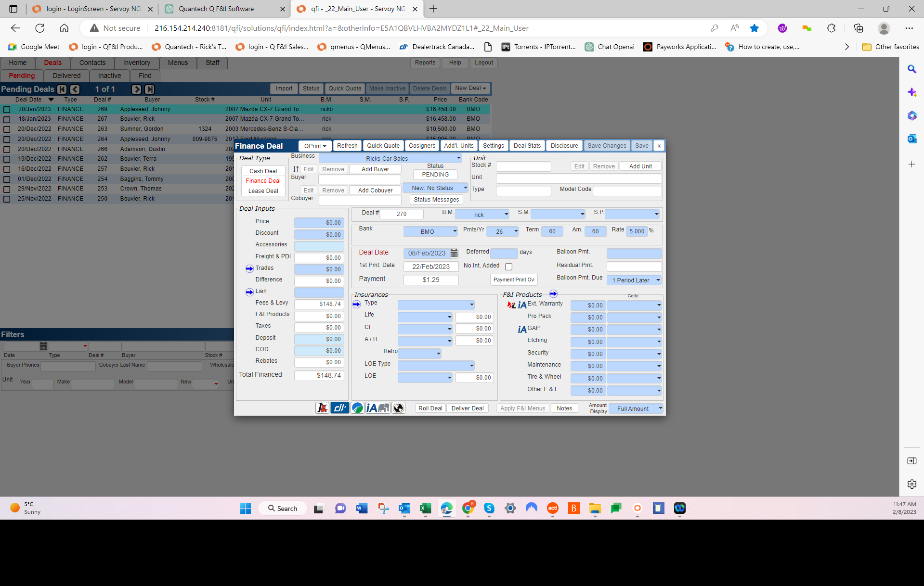Toggle the No Int. Added checkbox
Screen dimensions: 924x586
coord(509,266)
